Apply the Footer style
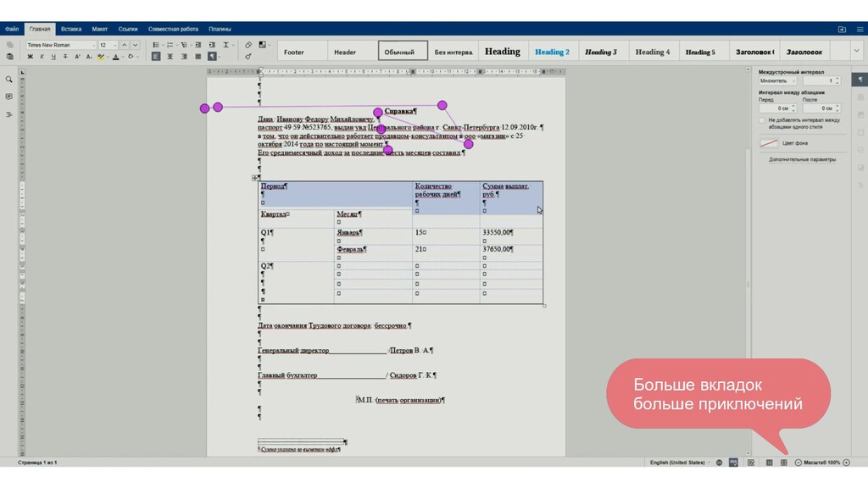 [x=302, y=51]
